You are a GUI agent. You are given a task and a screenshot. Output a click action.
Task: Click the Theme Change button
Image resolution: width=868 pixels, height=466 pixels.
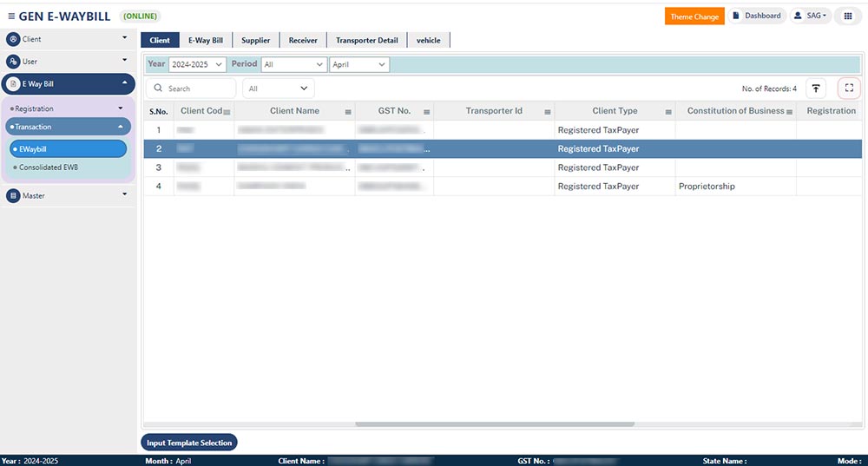(694, 16)
